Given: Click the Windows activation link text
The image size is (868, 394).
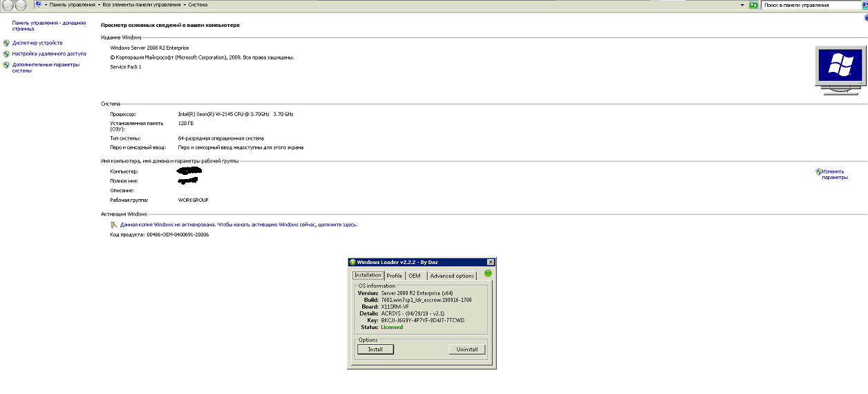Looking at the screenshot, I should (x=239, y=225).
